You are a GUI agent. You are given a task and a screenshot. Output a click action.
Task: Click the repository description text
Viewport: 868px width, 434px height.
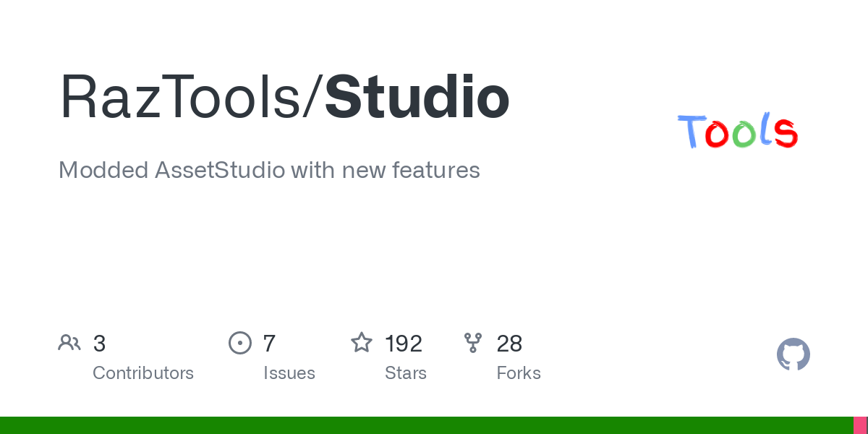click(269, 170)
